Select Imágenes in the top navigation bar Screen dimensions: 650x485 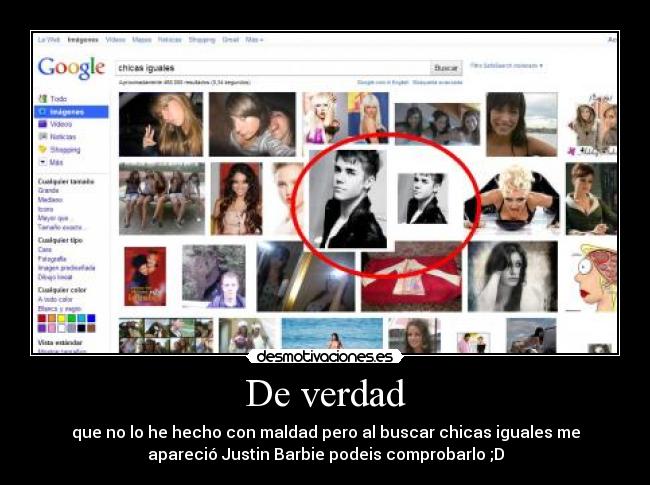83,40
